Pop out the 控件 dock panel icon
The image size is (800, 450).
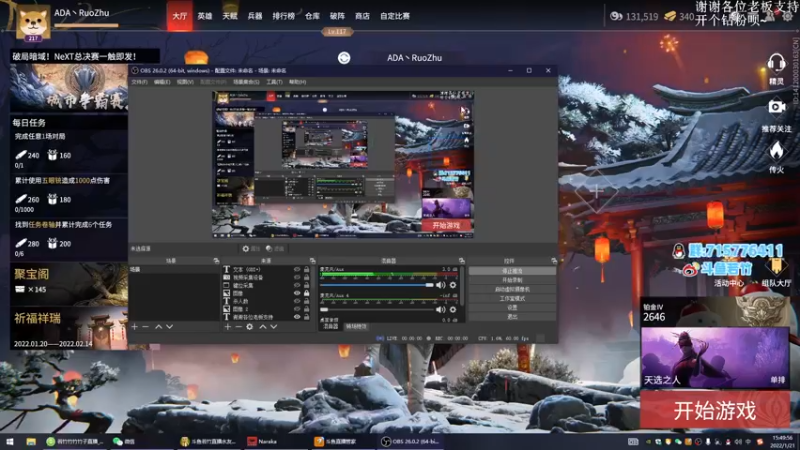click(x=554, y=261)
